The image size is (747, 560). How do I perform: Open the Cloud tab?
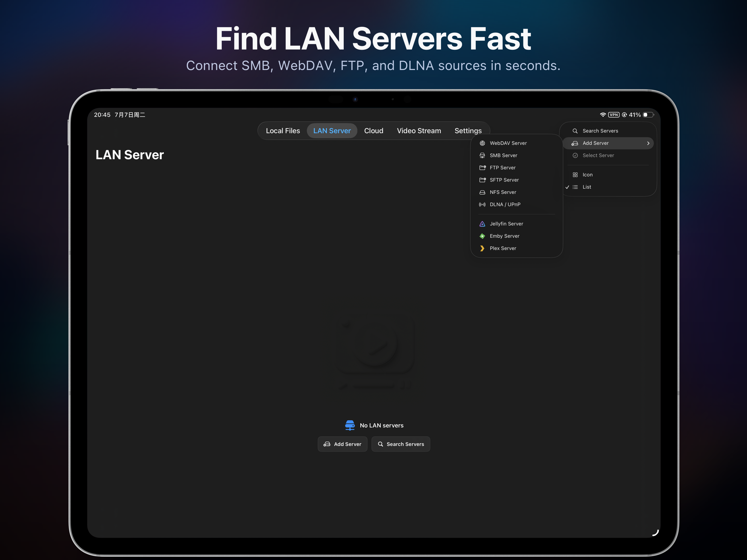(373, 131)
